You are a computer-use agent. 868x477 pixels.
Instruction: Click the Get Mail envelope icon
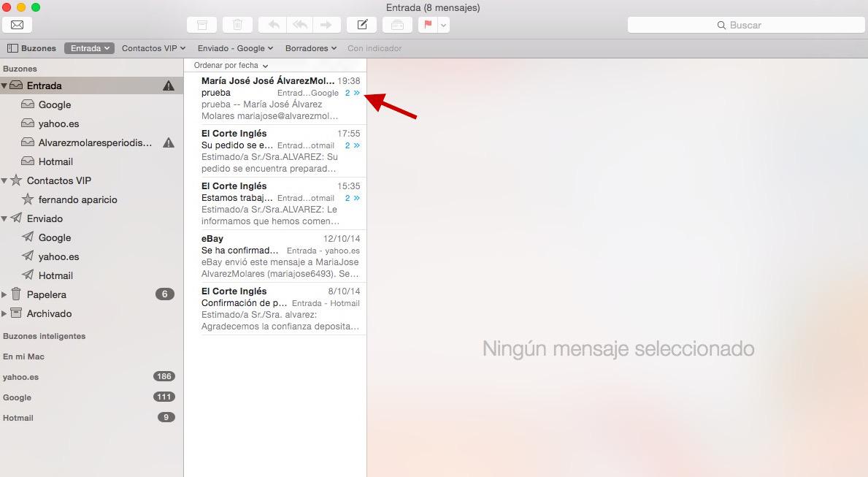point(17,25)
